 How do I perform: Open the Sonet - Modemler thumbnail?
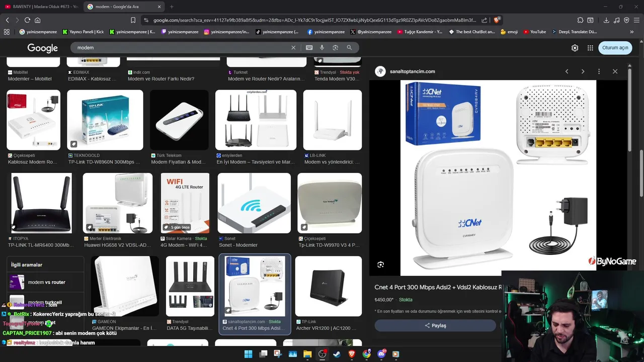pyautogui.click(x=254, y=203)
